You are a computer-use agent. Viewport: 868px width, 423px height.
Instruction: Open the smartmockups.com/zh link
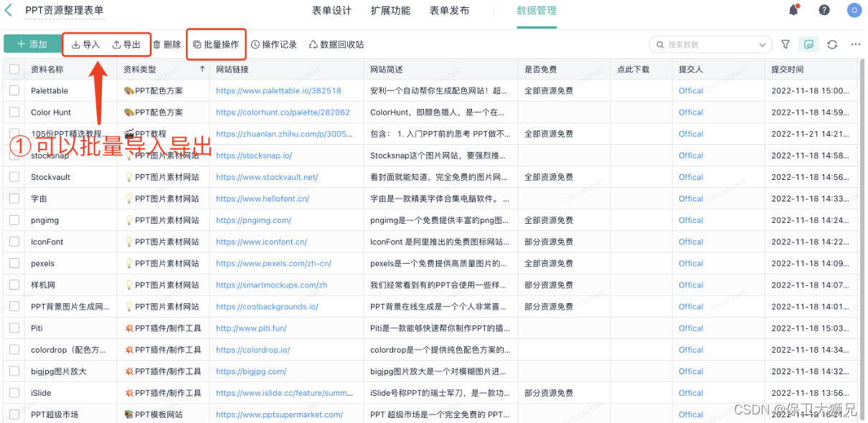coord(271,285)
